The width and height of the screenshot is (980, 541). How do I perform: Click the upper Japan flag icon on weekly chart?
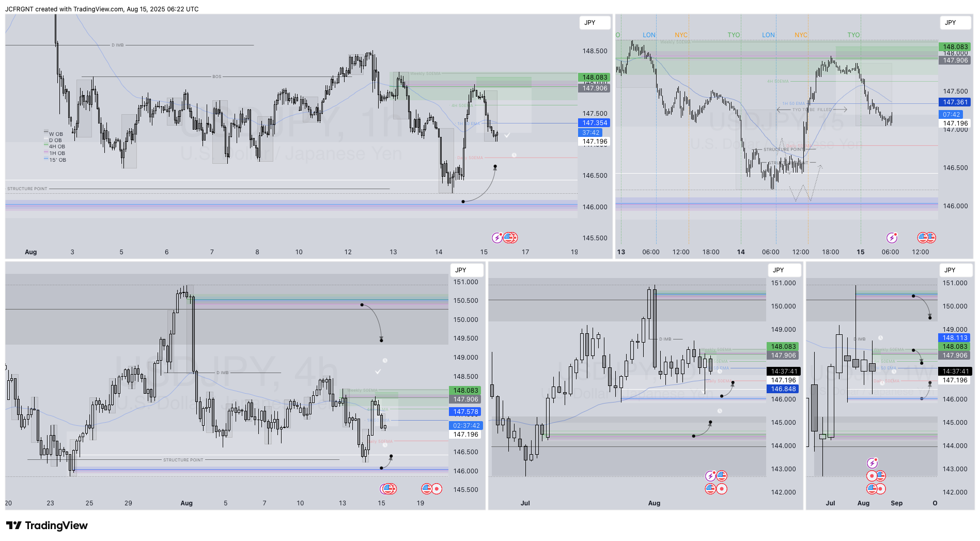click(x=873, y=476)
